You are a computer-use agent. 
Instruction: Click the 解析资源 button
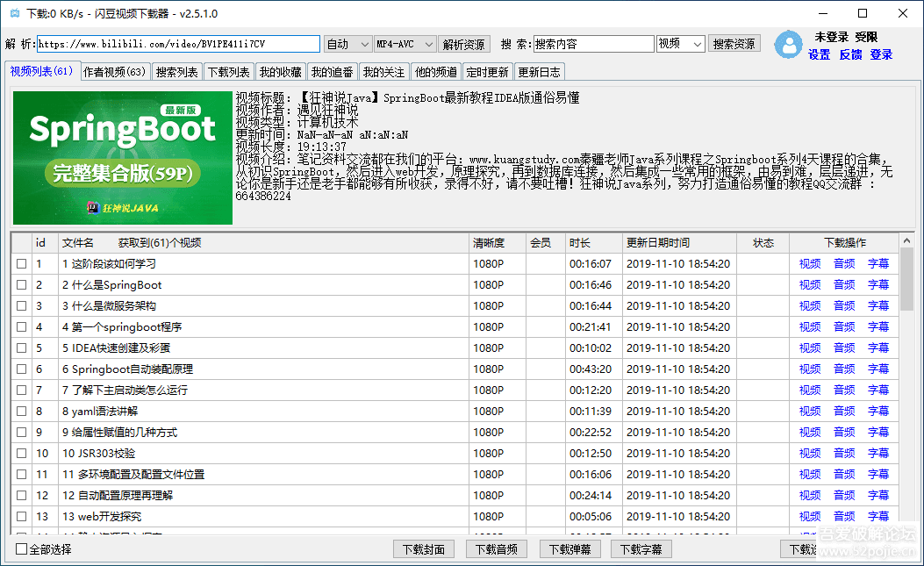[x=464, y=44]
